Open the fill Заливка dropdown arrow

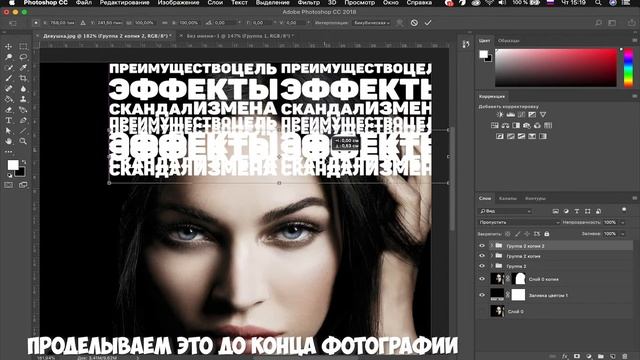point(622,233)
